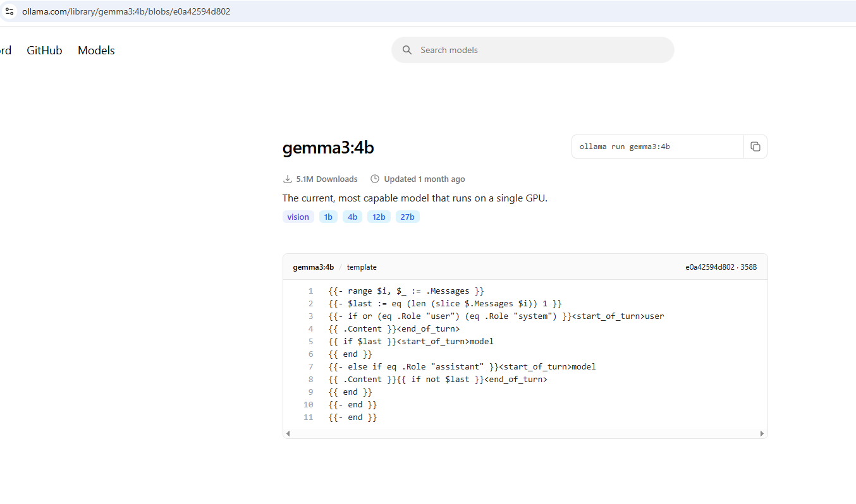
Task: Click code line 3 with start_of_turn user
Action: click(496, 316)
